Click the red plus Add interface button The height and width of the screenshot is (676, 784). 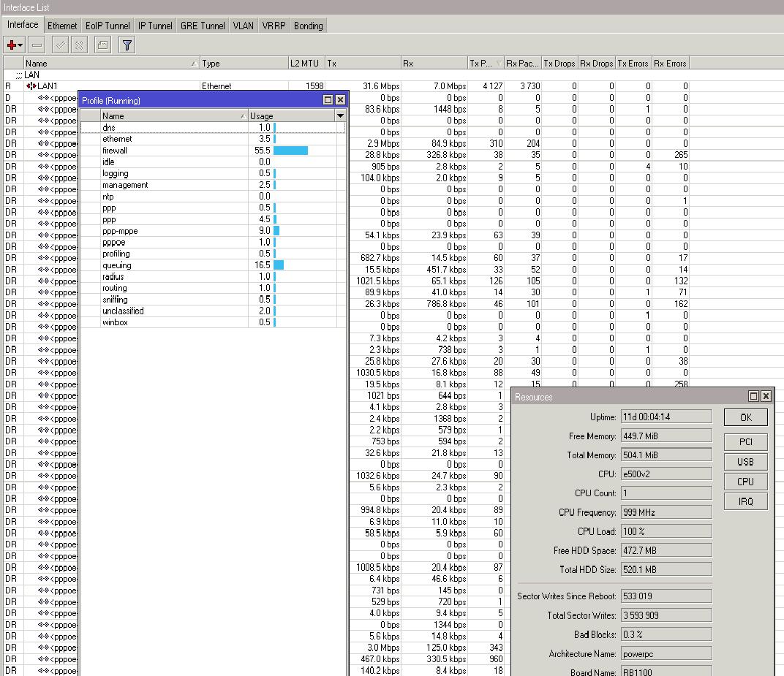[13, 45]
